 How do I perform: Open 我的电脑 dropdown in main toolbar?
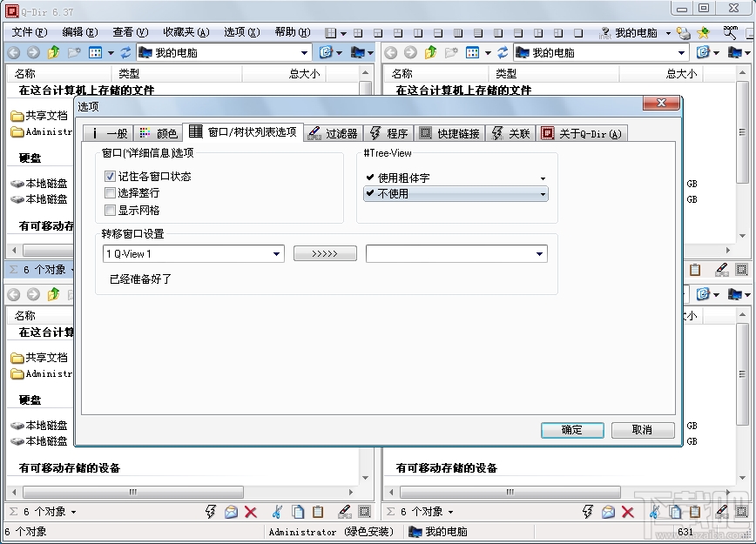668,33
